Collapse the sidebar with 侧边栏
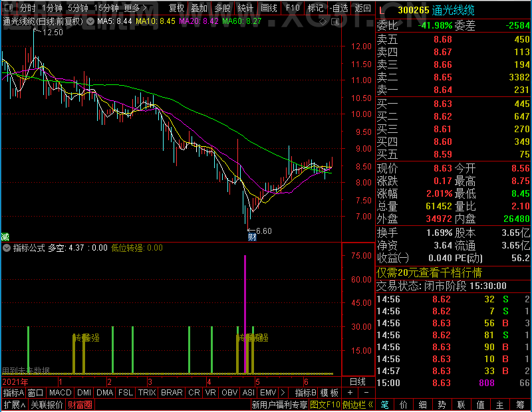This screenshot has height=412, width=532. tap(358, 405)
